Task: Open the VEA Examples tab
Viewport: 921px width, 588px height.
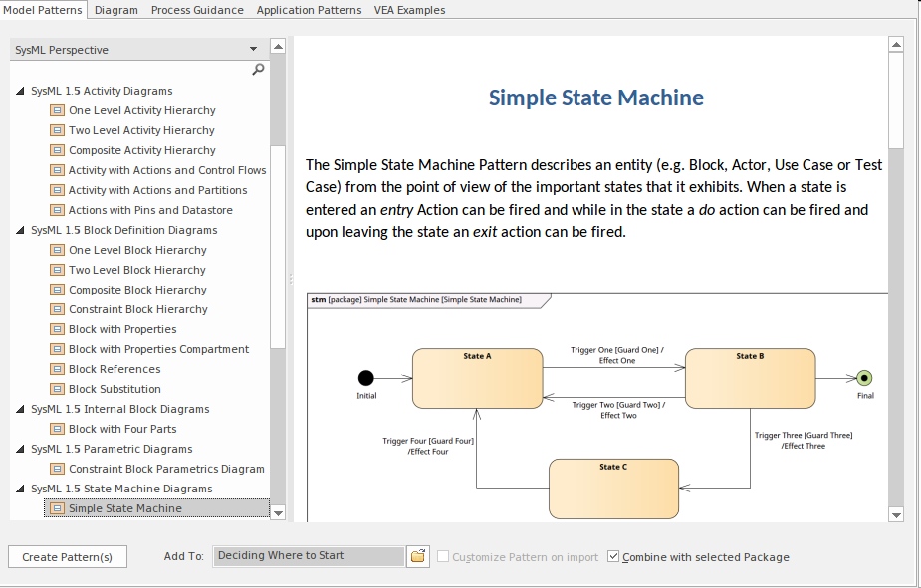Action: point(409,10)
